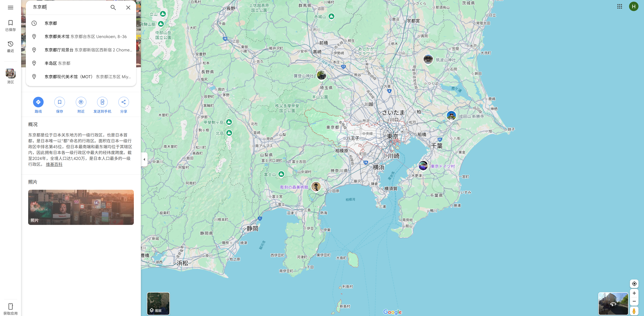Open the 维基百科 Wikipedia link
644x316 pixels.
(x=54, y=164)
